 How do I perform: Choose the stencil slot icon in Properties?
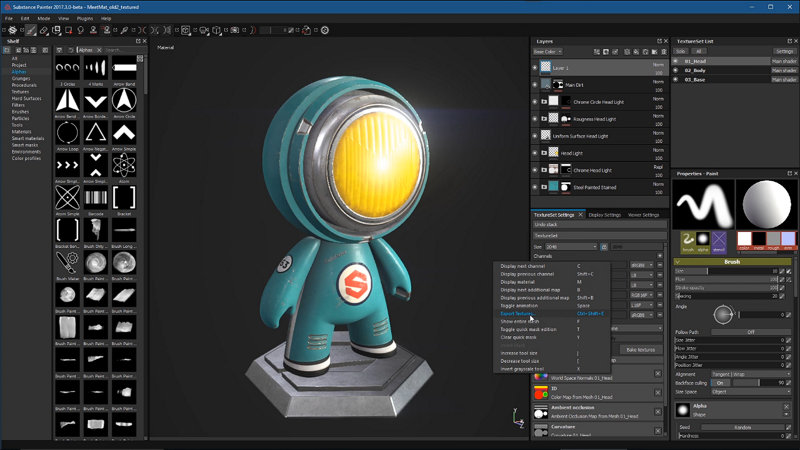(x=719, y=240)
